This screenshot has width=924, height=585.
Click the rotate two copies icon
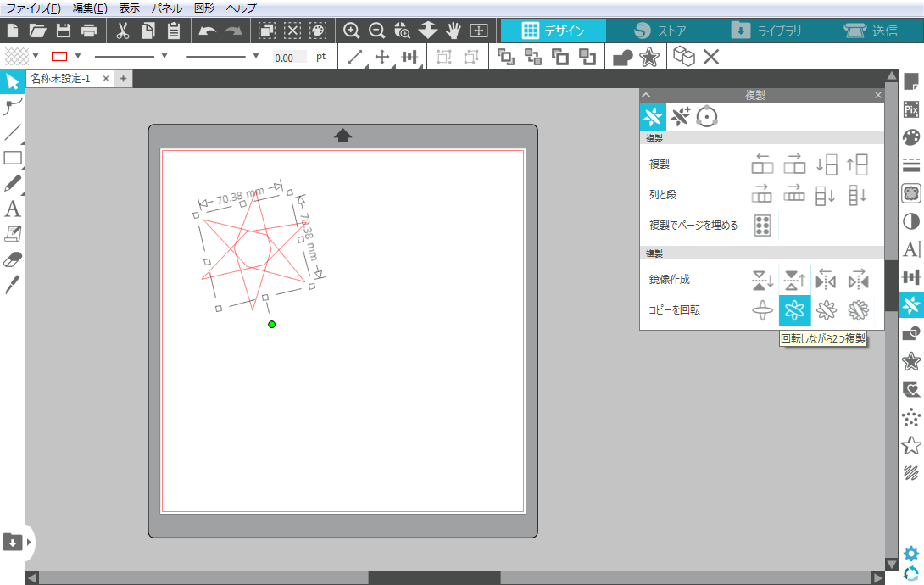[x=794, y=310]
